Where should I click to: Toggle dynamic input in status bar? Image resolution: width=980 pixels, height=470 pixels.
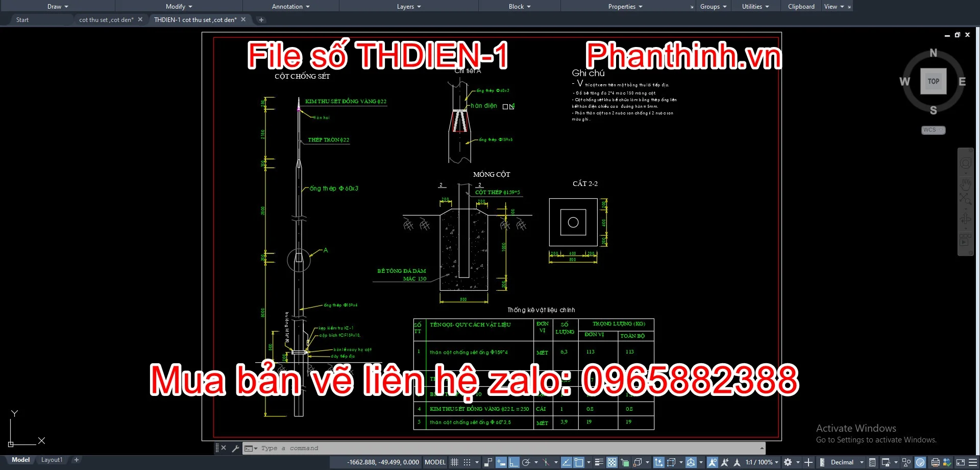[x=501, y=462]
